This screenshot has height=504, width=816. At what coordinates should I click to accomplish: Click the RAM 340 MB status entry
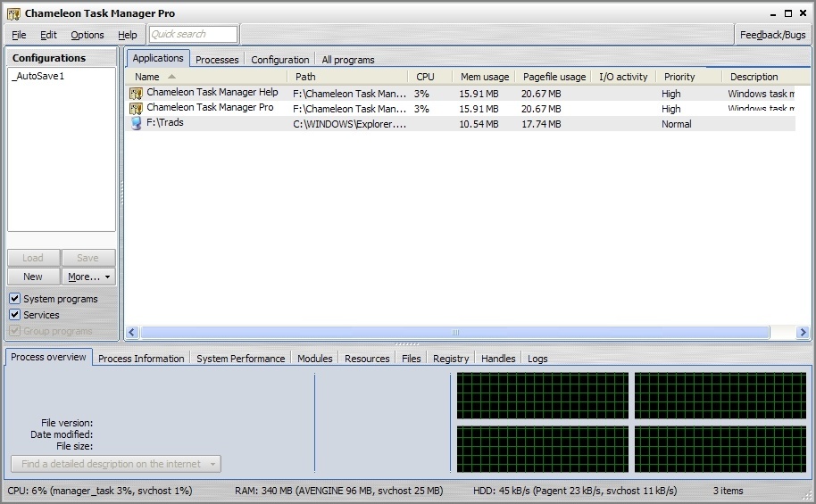click(x=338, y=491)
